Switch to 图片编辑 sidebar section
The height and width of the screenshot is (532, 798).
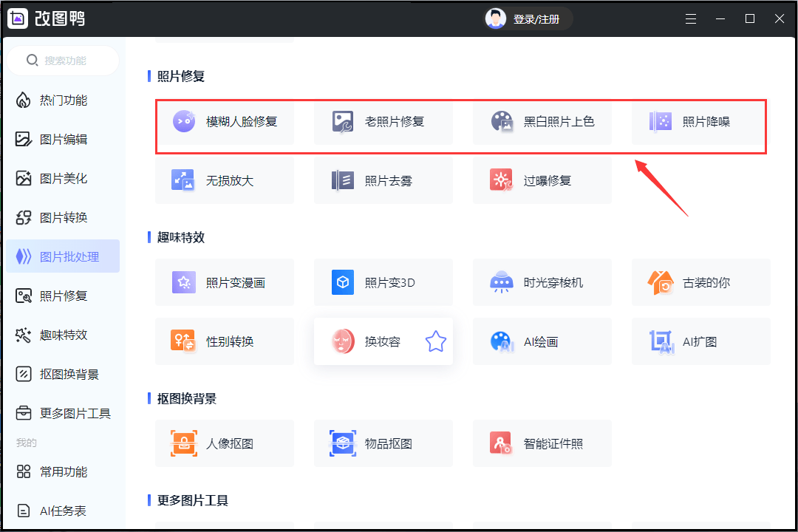(63, 139)
